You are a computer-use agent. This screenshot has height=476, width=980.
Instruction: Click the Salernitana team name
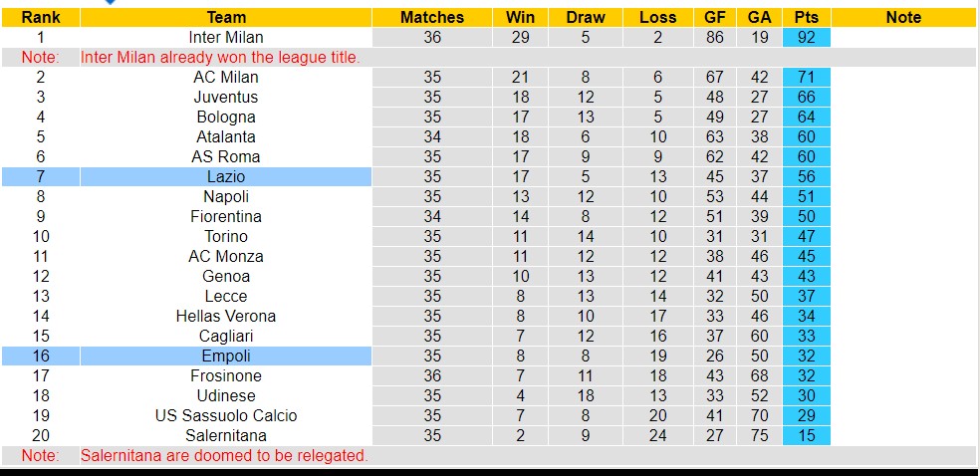226,435
